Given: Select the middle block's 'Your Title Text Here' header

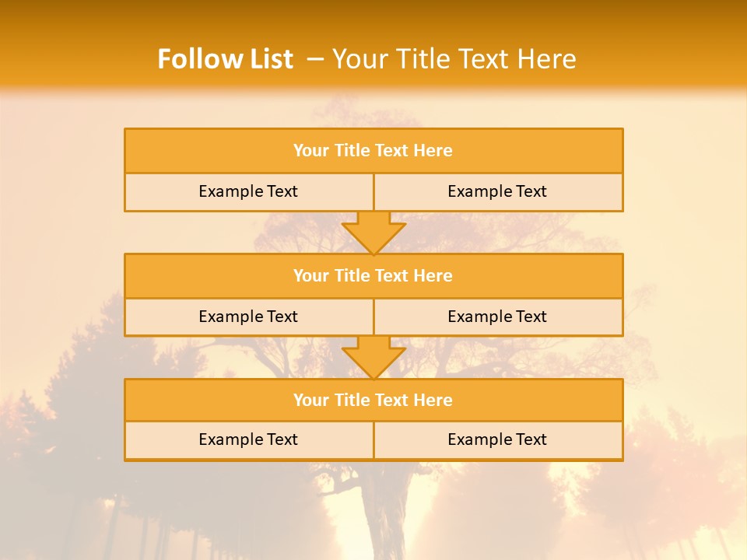Looking at the screenshot, I should coord(373,275).
